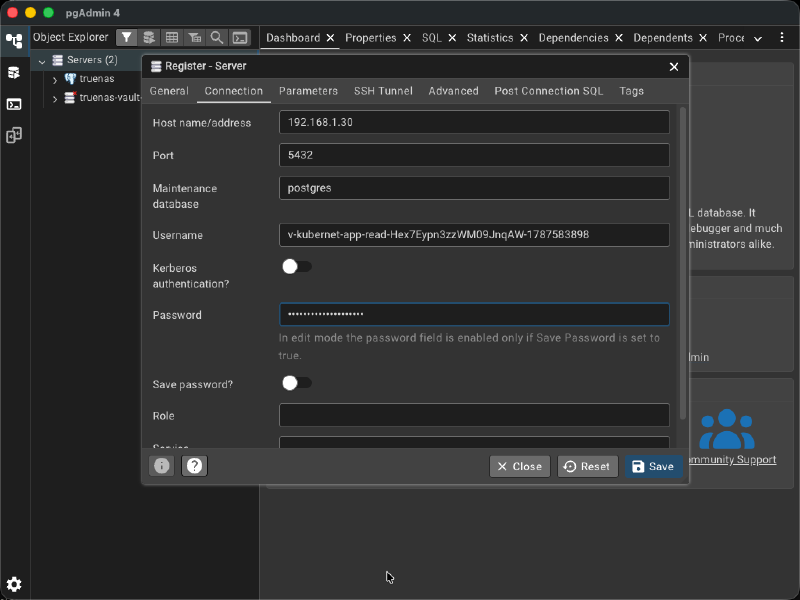Close the Properties tab
The height and width of the screenshot is (600, 800).
coord(407,38)
